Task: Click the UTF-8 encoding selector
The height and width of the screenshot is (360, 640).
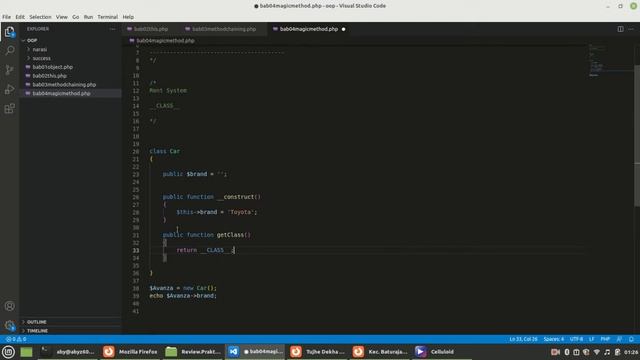Action: click(x=576, y=339)
